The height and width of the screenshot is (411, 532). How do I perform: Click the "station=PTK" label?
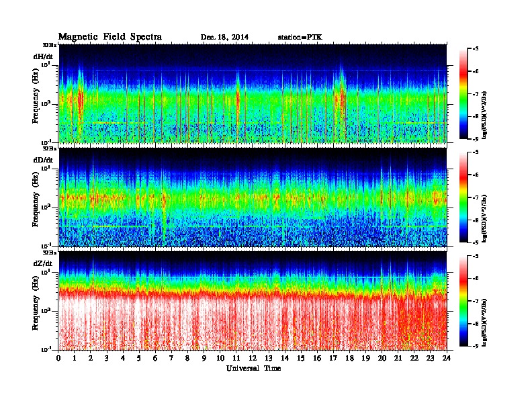coord(300,37)
